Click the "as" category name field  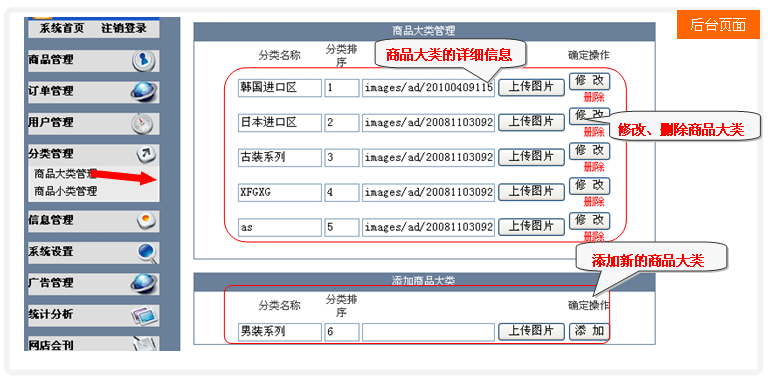(x=279, y=228)
